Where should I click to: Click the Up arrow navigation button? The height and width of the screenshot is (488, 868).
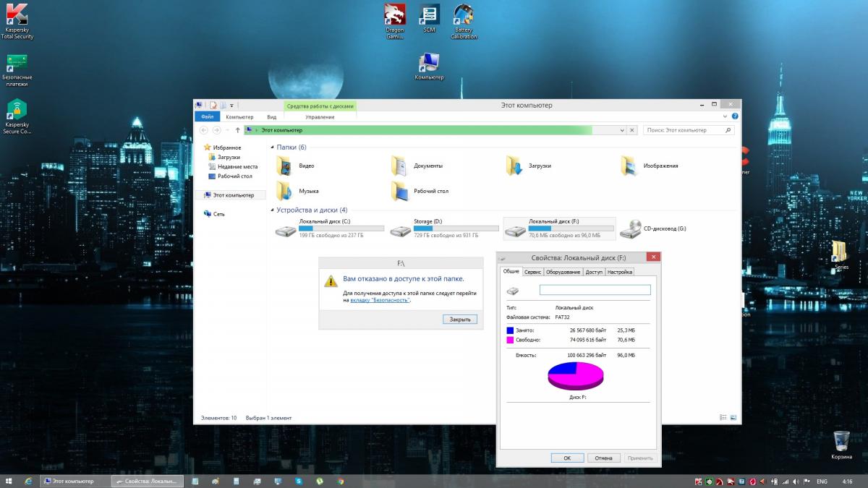[237, 130]
